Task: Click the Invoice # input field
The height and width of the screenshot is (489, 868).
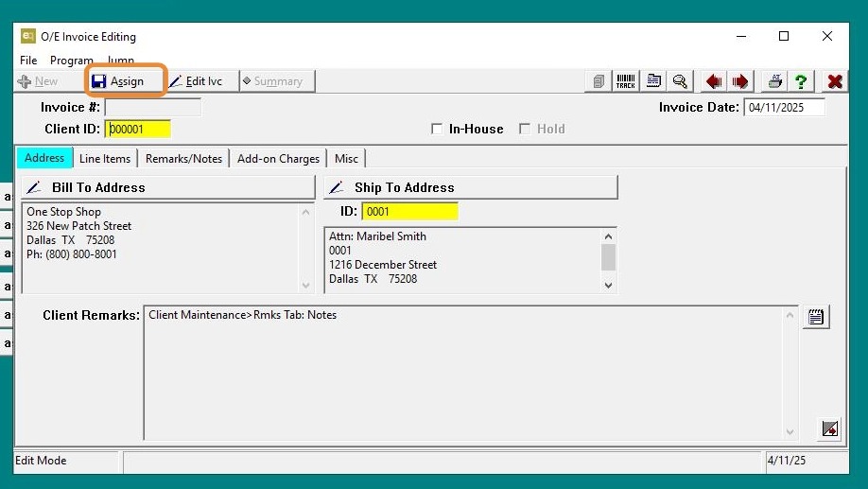Action: pyautogui.click(x=153, y=107)
